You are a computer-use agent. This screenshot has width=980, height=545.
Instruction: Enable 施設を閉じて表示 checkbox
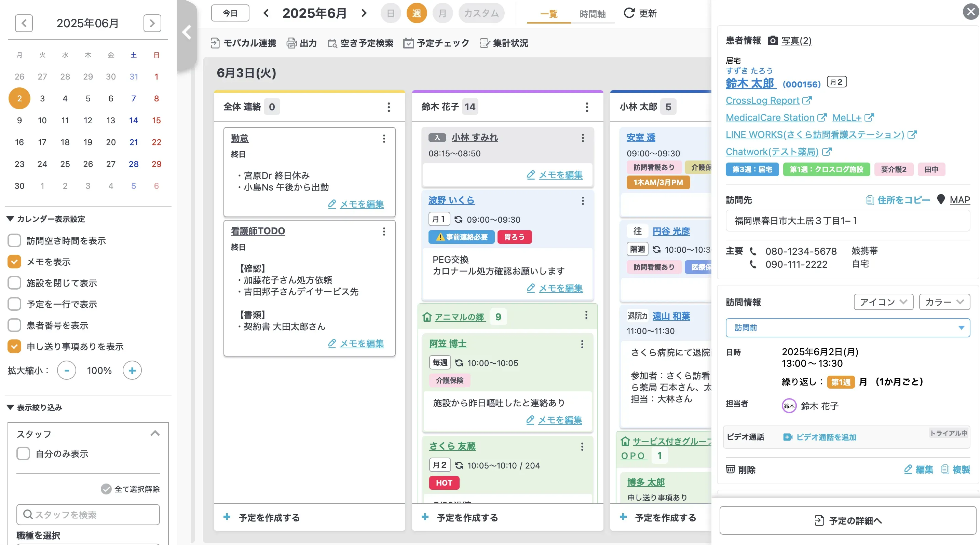click(14, 283)
